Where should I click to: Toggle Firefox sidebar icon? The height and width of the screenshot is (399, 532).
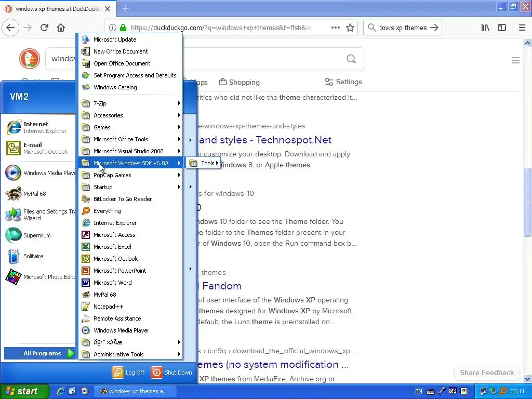point(502,28)
